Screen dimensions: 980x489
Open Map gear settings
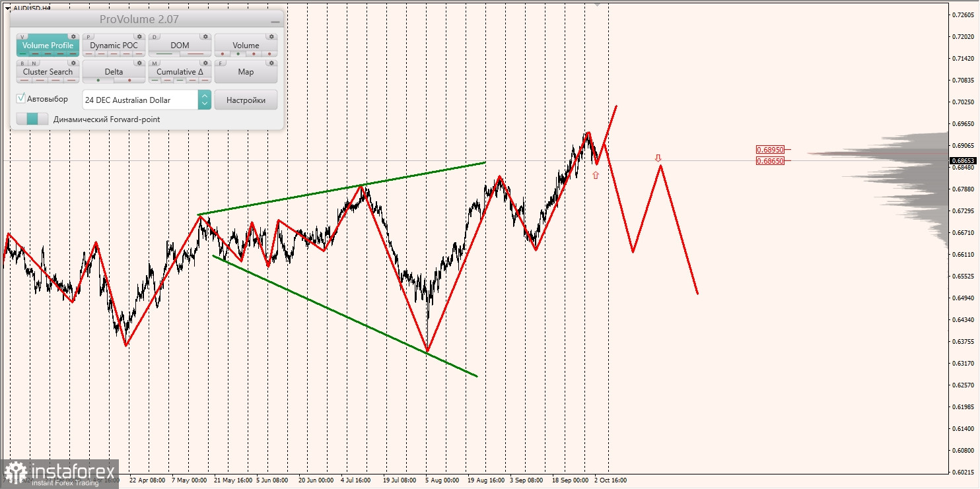(271, 63)
